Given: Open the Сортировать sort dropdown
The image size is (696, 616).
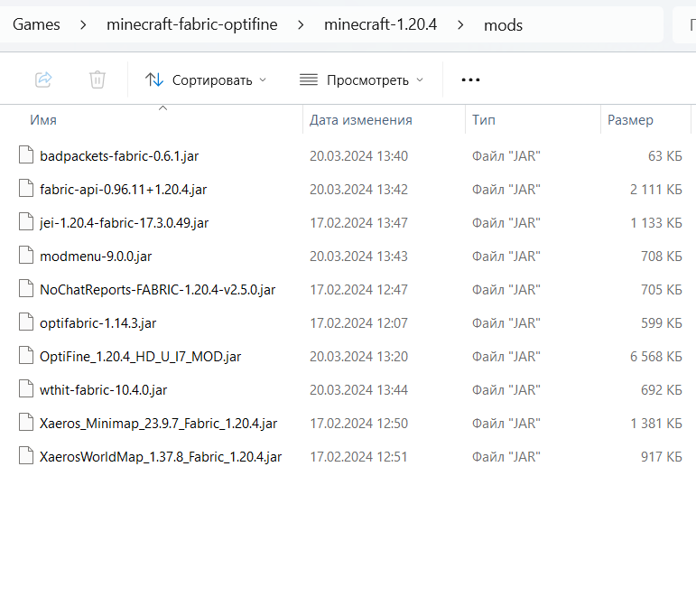Looking at the screenshot, I should point(206,80).
